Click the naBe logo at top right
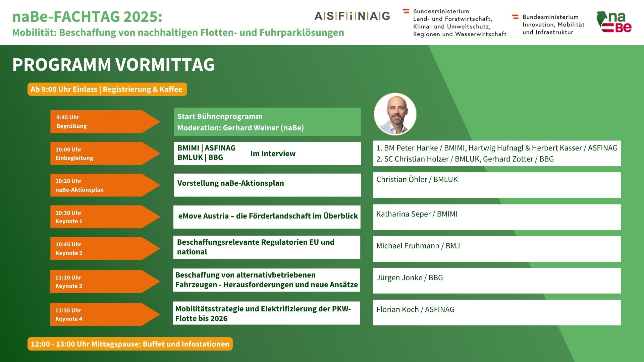 614,22
